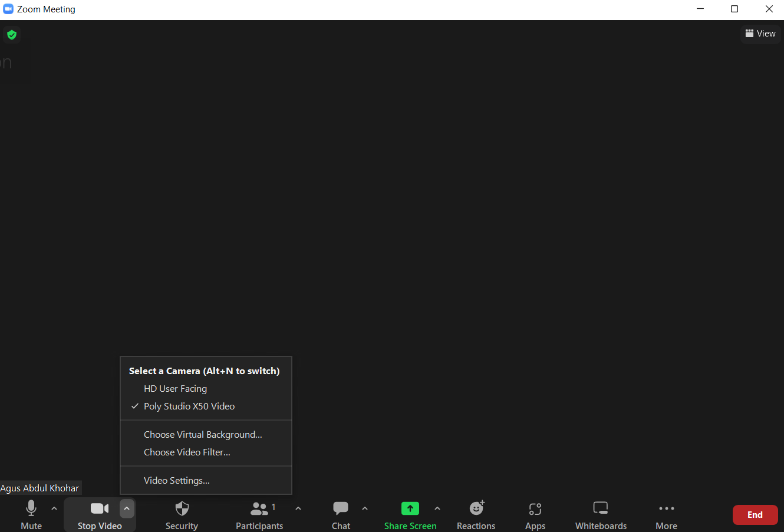Choose Virtual Background option
Image resolution: width=784 pixels, height=532 pixels.
tap(206, 435)
